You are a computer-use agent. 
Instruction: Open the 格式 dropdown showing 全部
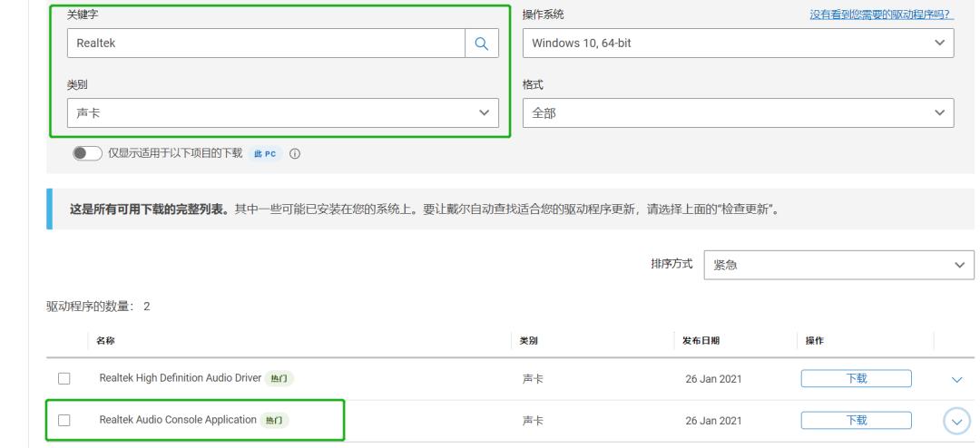tap(738, 113)
